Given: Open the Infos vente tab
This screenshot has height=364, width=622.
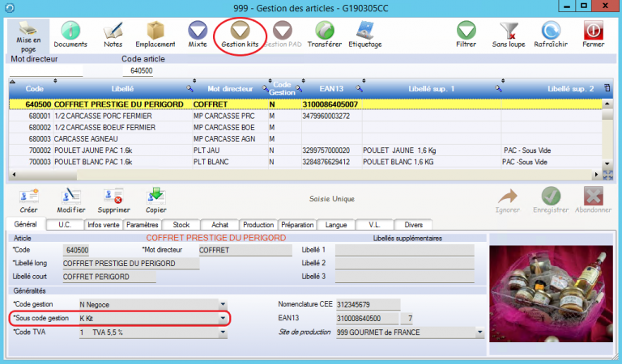Looking at the screenshot, I should pyautogui.click(x=104, y=225).
